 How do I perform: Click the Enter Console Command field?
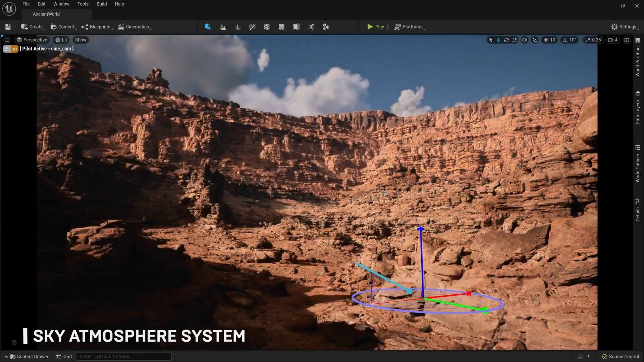point(123,356)
